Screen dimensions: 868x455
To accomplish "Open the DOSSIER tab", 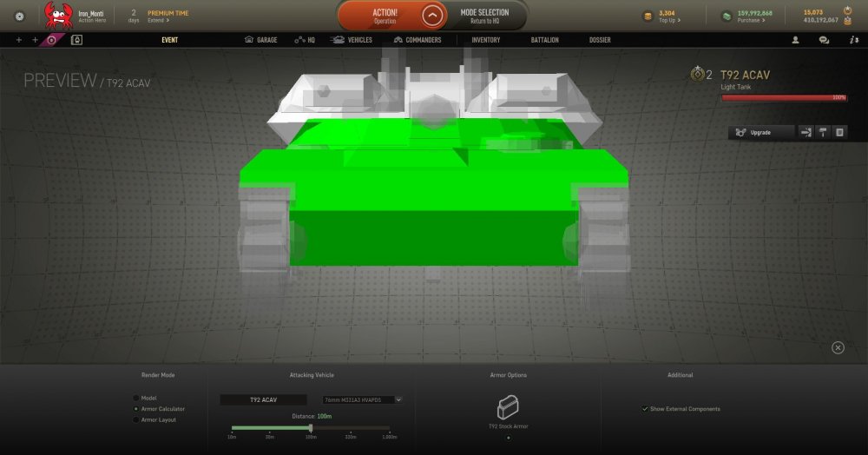I will (x=600, y=40).
